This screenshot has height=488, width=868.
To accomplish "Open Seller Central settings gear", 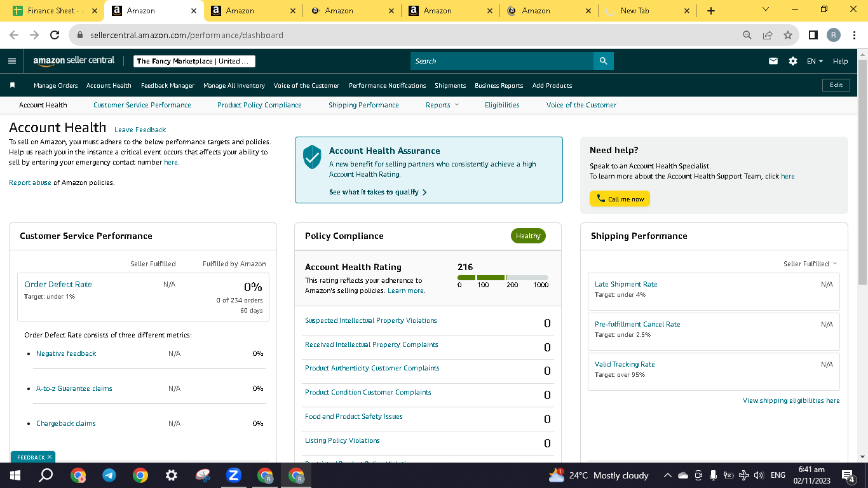I will point(793,61).
